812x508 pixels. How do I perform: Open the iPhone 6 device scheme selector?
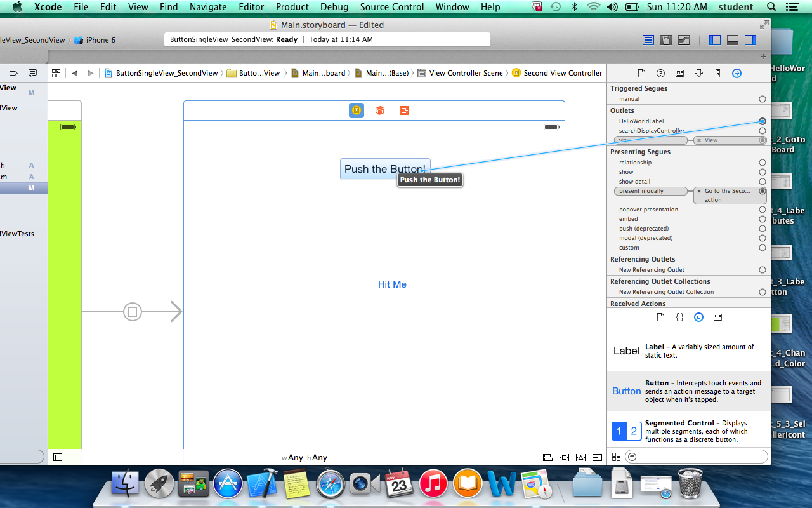(x=95, y=40)
